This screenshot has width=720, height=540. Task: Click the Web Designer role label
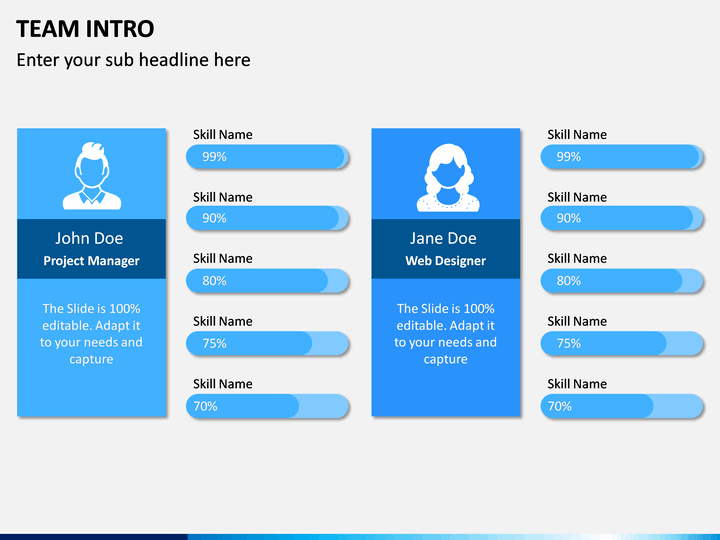click(x=445, y=261)
